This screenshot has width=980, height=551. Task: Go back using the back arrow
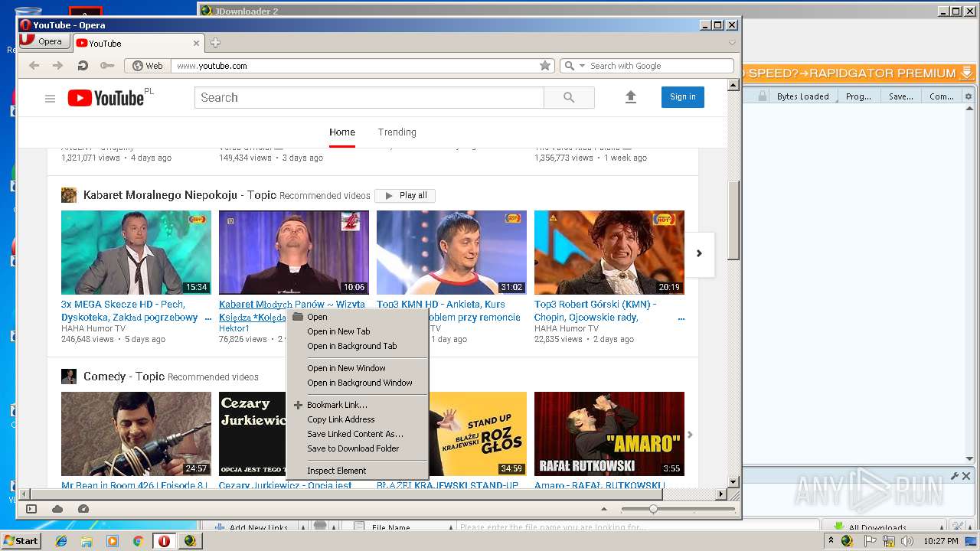[34, 66]
